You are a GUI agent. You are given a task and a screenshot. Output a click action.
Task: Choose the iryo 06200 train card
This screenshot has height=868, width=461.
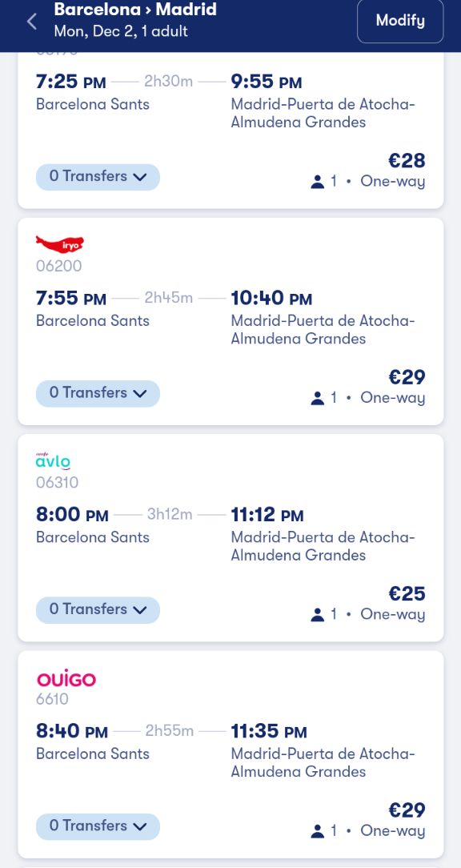coord(230,321)
